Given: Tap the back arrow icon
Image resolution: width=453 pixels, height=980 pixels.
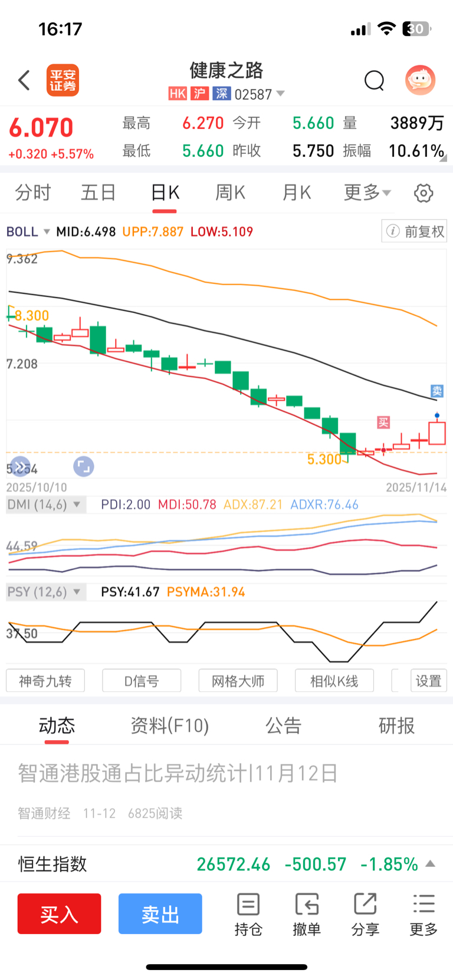Looking at the screenshot, I should click(x=24, y=80).
